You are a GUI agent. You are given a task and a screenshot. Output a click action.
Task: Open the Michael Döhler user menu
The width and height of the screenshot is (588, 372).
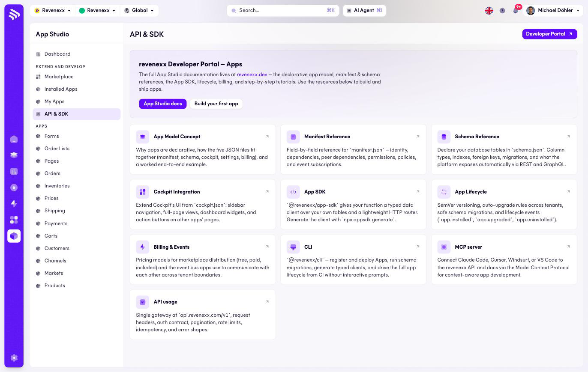click(x=554, y=10)
